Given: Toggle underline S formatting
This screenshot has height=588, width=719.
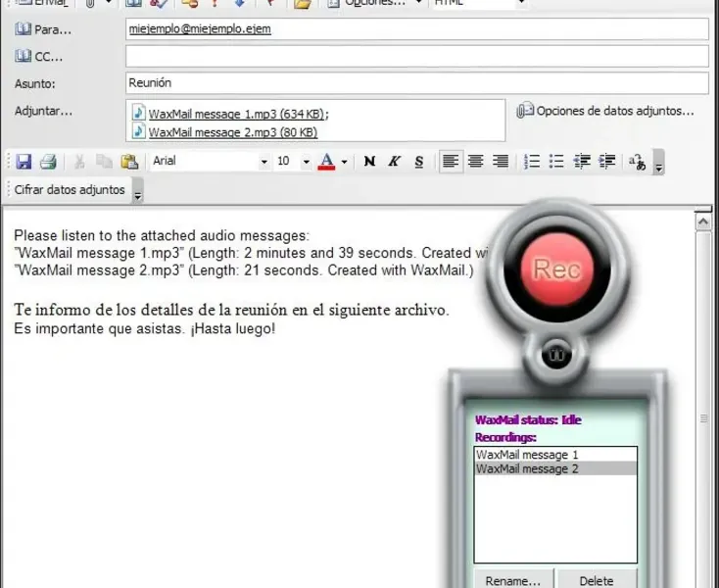Looking at the screenshot, I should [418, 162].
